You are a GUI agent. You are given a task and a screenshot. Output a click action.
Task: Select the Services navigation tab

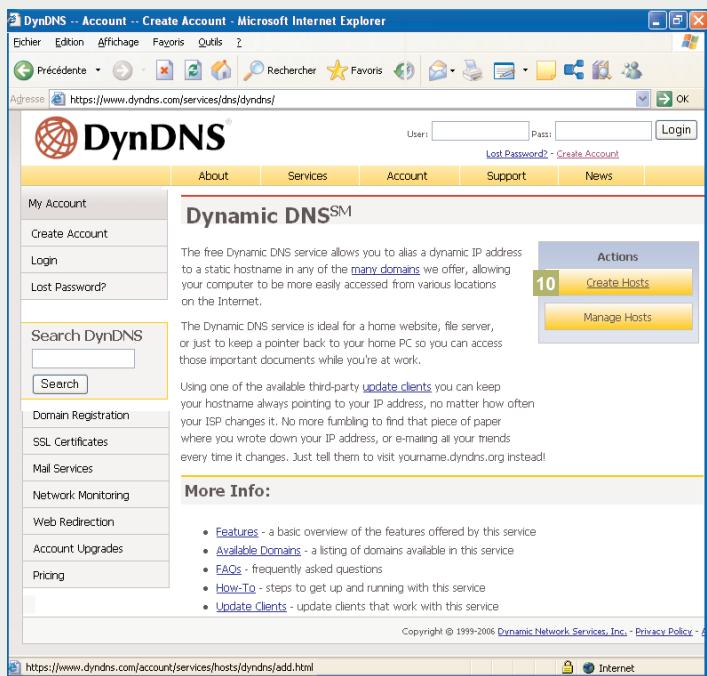click(x=308, y=176)
